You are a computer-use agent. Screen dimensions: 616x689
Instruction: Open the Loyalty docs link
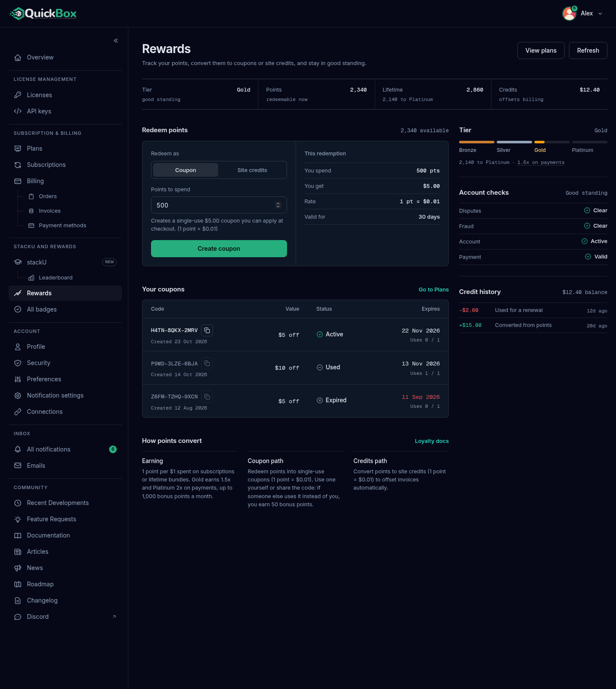pyautogui.click(x=432, y=441)
